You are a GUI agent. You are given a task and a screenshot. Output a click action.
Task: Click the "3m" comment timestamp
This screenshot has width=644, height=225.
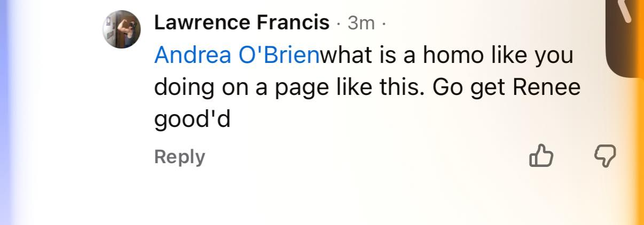click(x=361, y=23)
